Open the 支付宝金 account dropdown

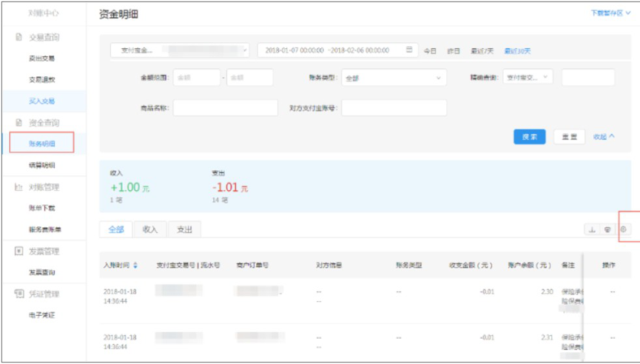tap(180, 50)
